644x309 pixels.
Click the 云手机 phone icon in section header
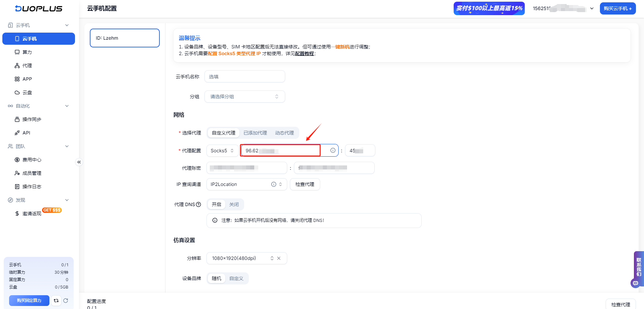click(10, 25)
